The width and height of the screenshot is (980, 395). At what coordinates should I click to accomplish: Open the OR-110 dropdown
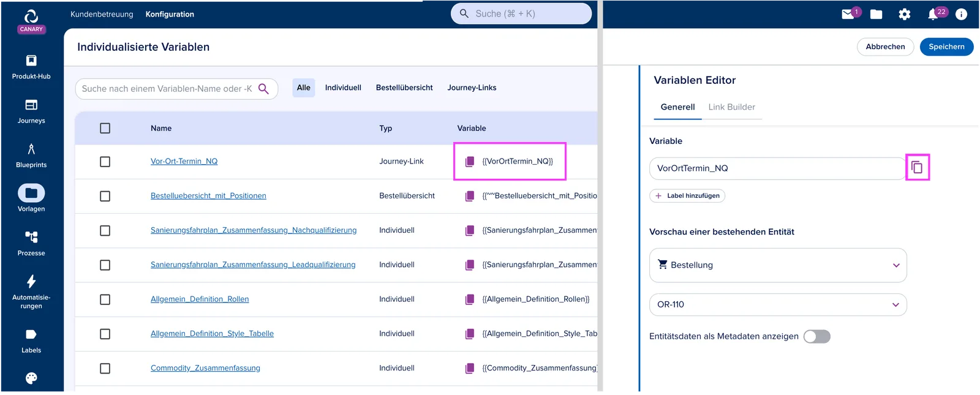pyautogui.click(x=778, y=304)
